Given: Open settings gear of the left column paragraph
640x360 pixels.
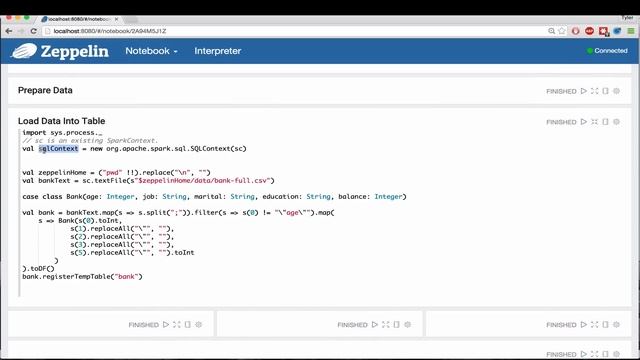Looking at the screenshot, I should point(198,324).
